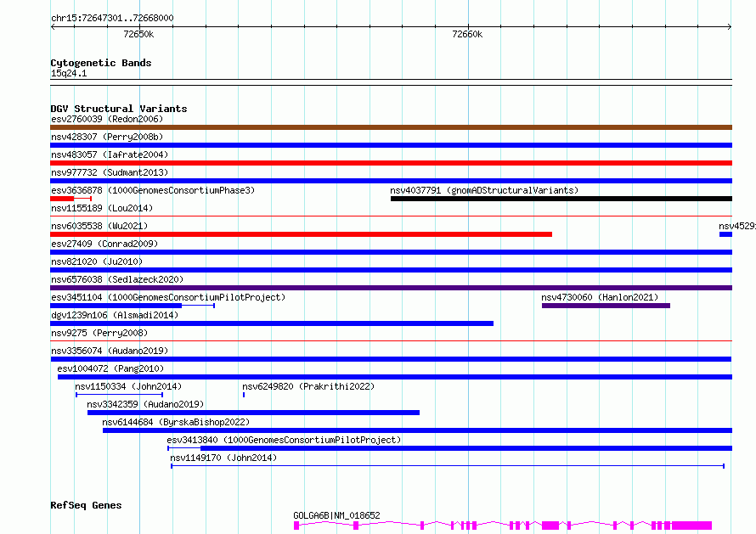This screenshot has height=534, width=756.
Task: Click the ruler's left-end arrow
Action: tap(53, 27)
